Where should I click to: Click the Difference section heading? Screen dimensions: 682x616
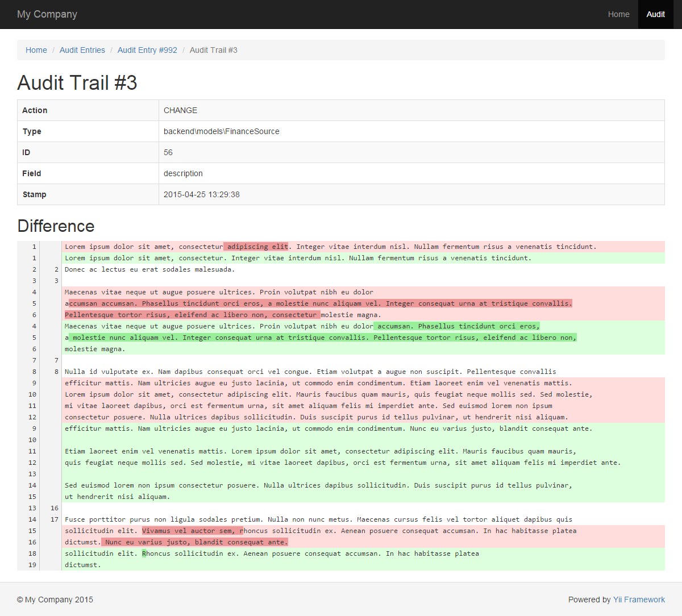coord(56,226)
